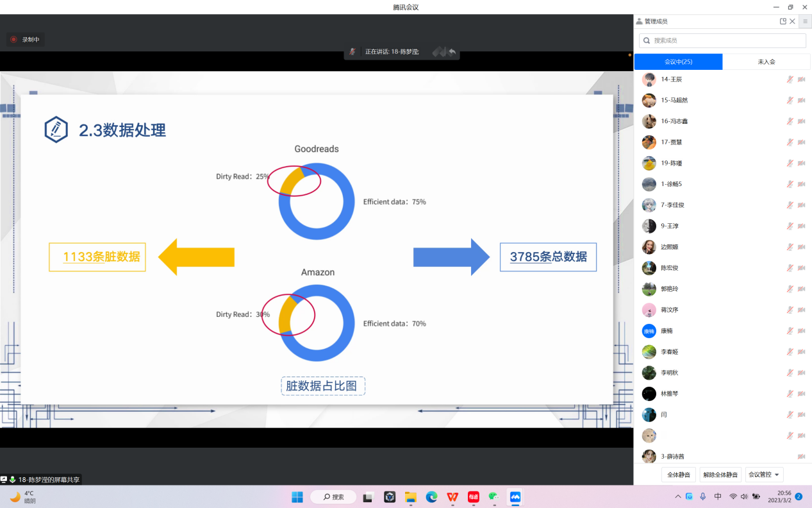Expand the 会议管控 dropdown
Image resolution: width=812 pixels, height=508 pixels.
tap(766, 475)
